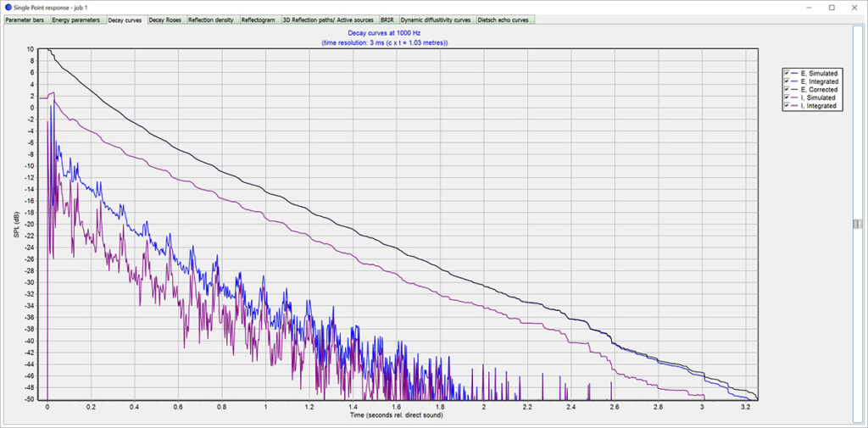This screenshot has width=868, height=428.
Task: Switch to the BRIR tab
Action: pyautogui.click(x=388, y=20)
